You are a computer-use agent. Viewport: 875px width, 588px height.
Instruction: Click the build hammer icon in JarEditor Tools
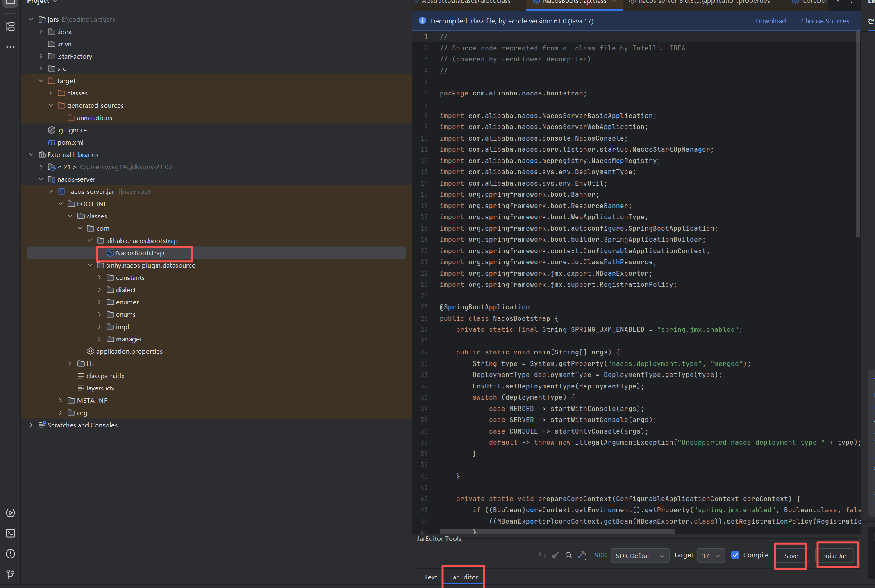pos(582,555)
